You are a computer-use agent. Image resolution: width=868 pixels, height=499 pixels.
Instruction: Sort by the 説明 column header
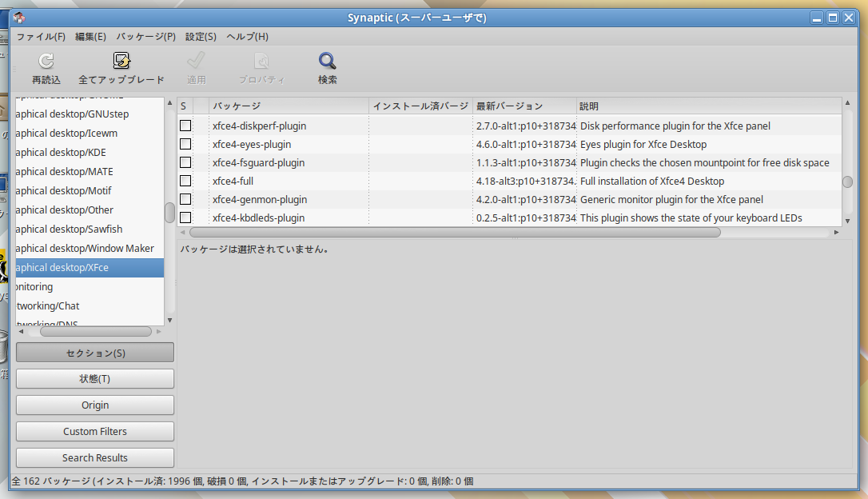(709, 106)
